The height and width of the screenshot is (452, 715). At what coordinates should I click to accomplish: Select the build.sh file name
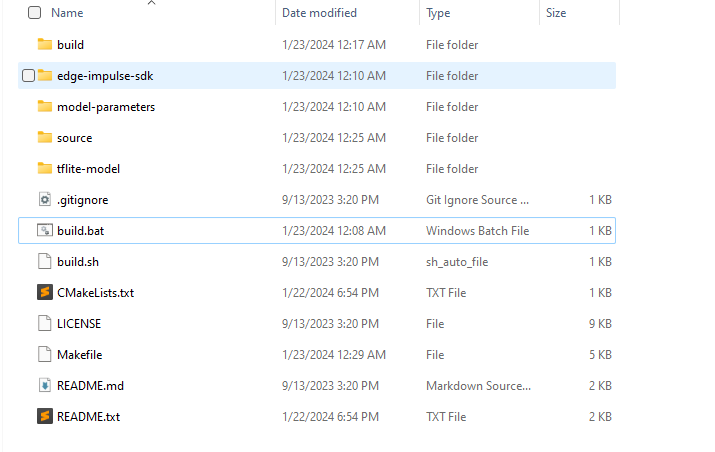(78, 262)
